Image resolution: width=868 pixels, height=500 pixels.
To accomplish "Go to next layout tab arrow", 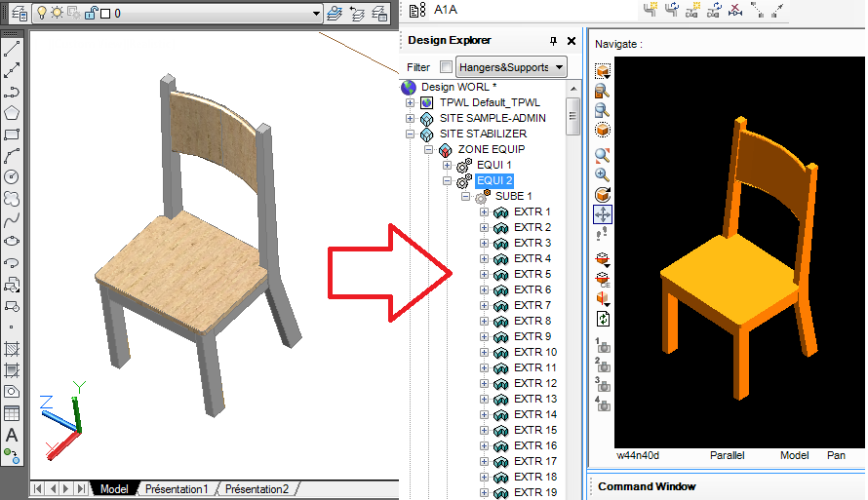I will point(66,489).
